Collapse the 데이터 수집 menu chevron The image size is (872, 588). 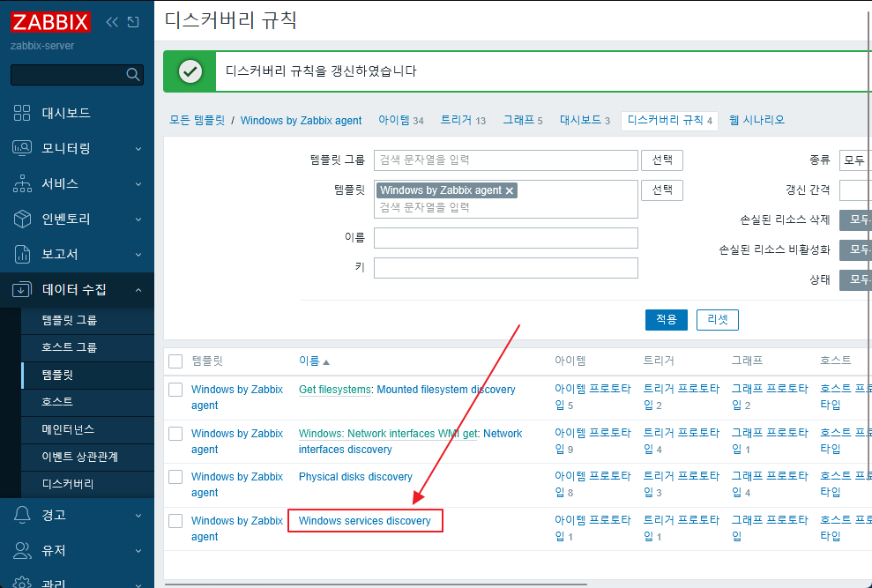click(138, 290)
